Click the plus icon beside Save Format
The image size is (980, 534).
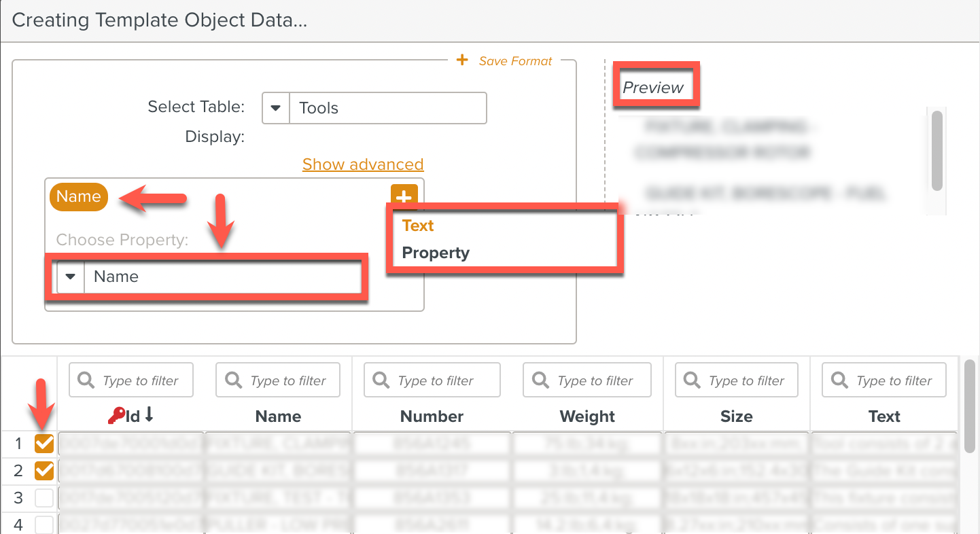pos(462,60)
